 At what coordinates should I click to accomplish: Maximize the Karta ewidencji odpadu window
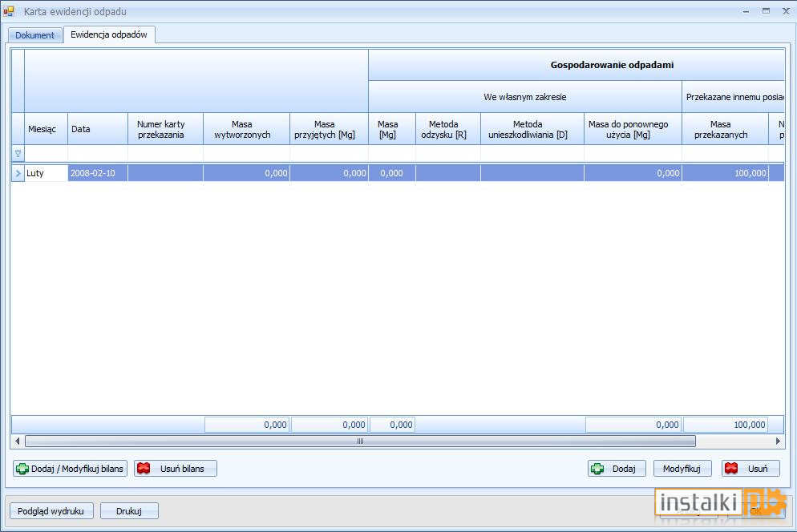click(x=766, y=10)
